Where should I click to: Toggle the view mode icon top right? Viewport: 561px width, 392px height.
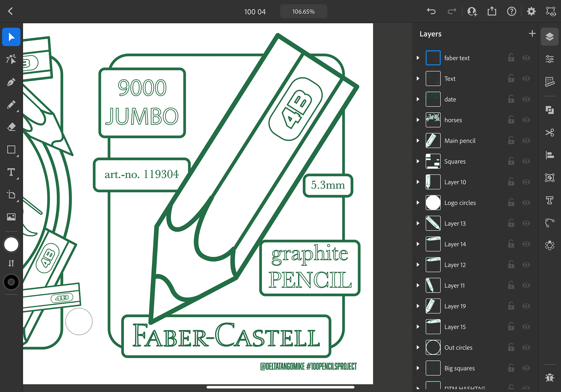point(551,11)
